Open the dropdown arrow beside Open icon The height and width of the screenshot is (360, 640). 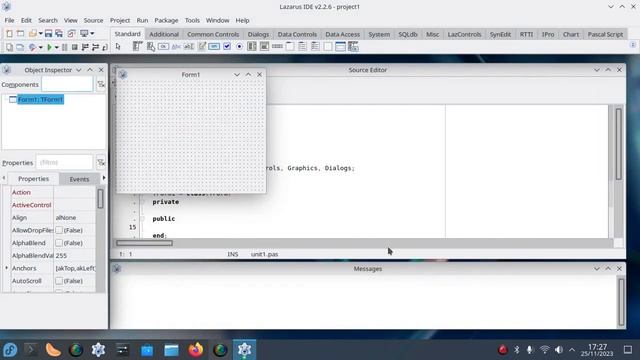pyautogui.click(x=40, y=33)
